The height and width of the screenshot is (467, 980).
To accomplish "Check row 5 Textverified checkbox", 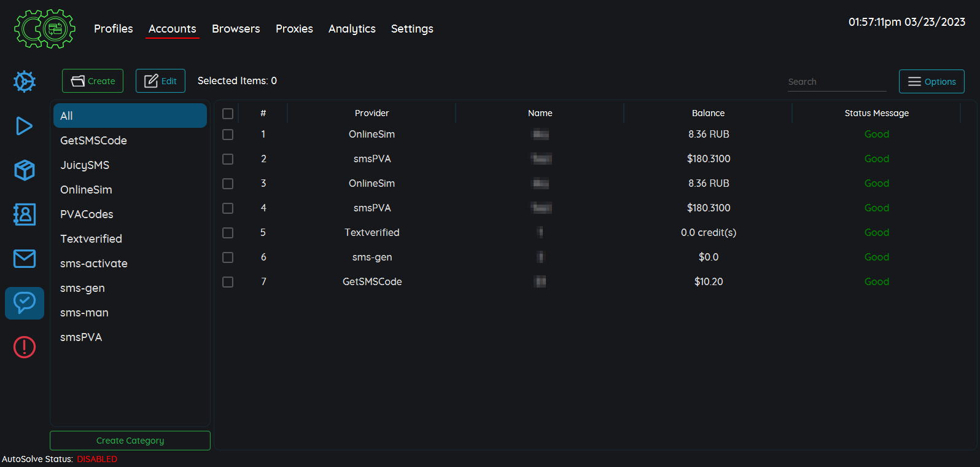I will click(x=228, y=233).
